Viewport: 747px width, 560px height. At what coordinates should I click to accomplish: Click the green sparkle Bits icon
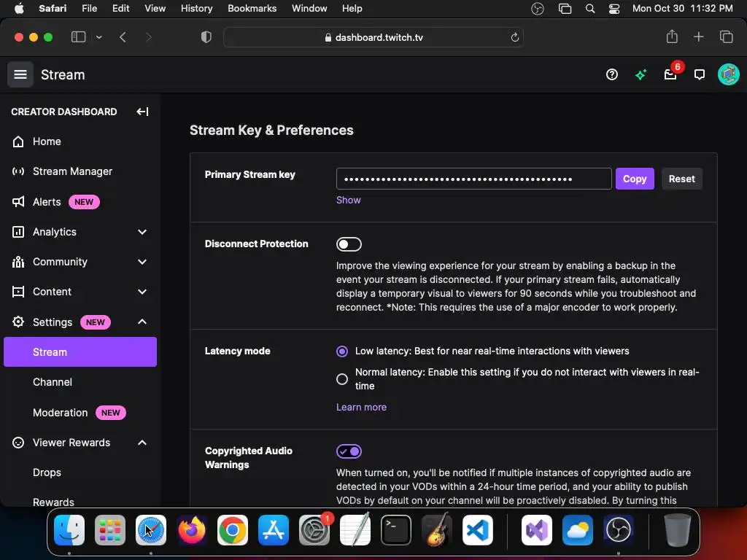point(640,74)
